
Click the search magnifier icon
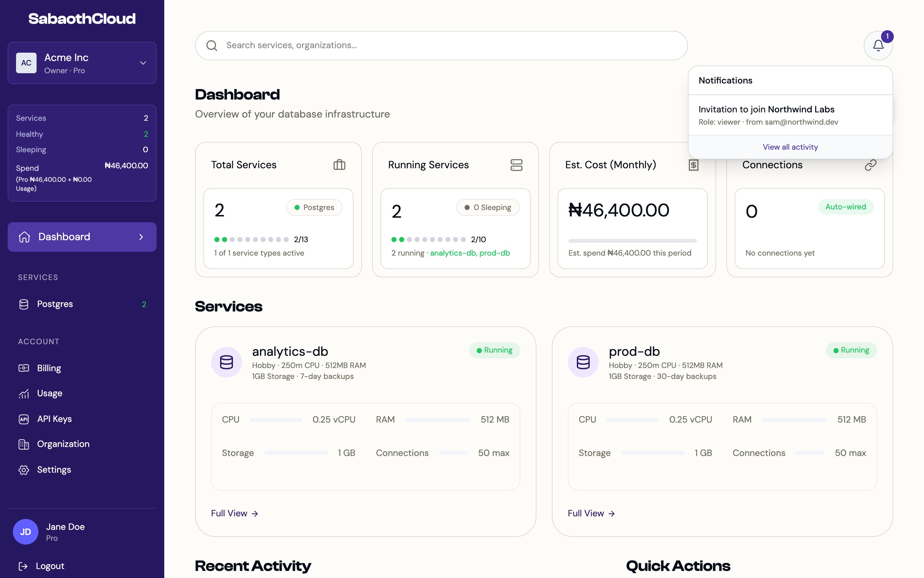pos(211,46)
